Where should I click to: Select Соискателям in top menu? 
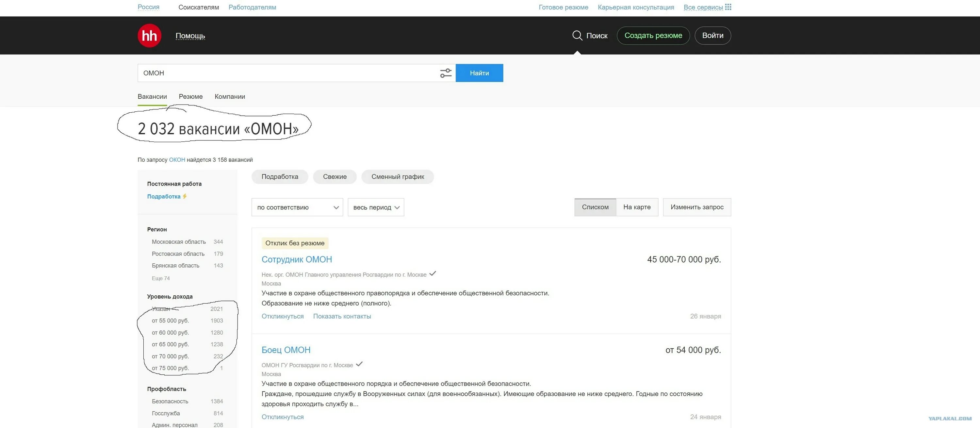199,7
